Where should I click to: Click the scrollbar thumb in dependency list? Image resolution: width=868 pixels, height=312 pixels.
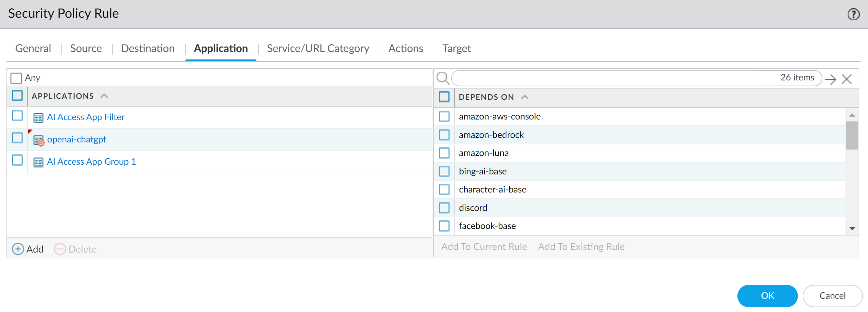[852, 135]
